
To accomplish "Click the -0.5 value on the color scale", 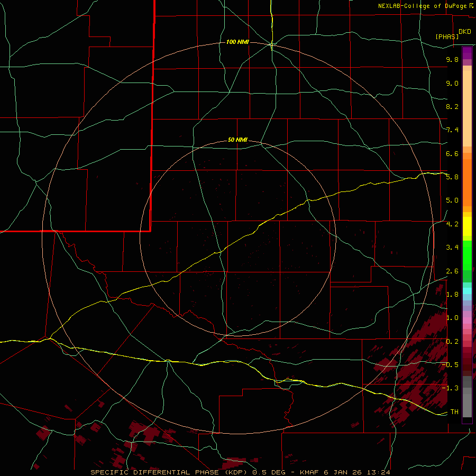I will pyautogui.click(x=450, y=364).
